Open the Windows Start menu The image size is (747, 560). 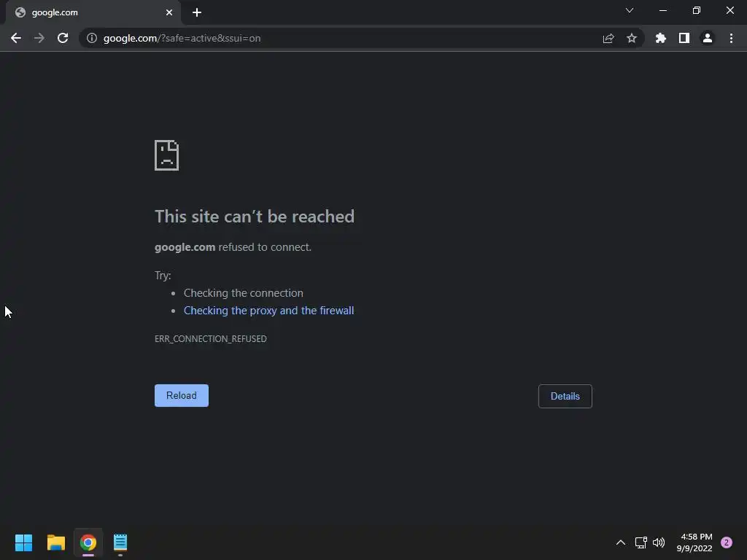(x=23, y=542)
